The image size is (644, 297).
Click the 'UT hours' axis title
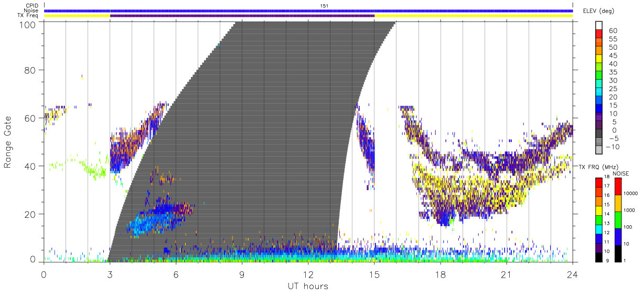pyautogui.click(x=308, y=286)
